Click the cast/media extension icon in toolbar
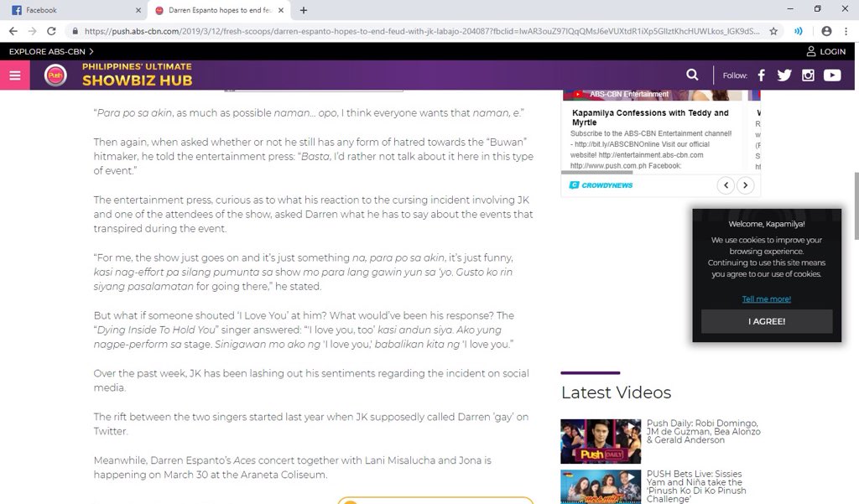The width and height of the screenshot is (859, 504). (799, 31)
